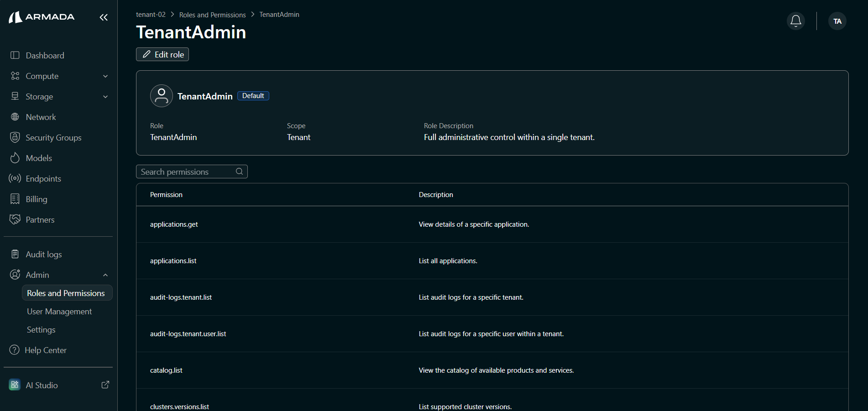The image size is (868, 411).
Task: Select audit-logs.tenant.list permission
Action: 492,297
